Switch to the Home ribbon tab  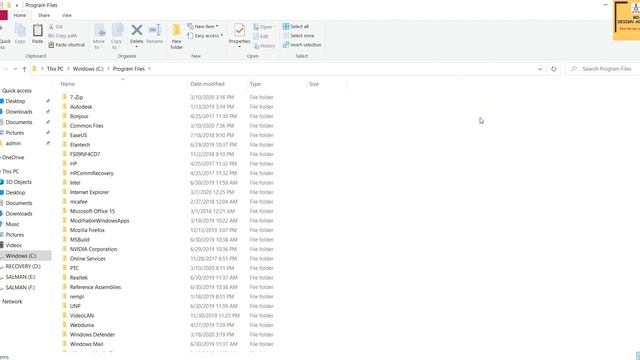20,15
